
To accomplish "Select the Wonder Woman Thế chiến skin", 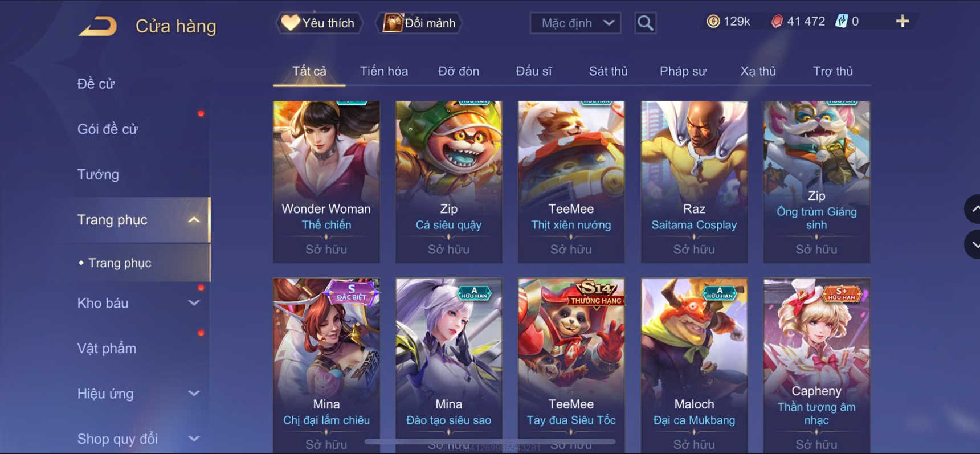I will pos(326,182).
